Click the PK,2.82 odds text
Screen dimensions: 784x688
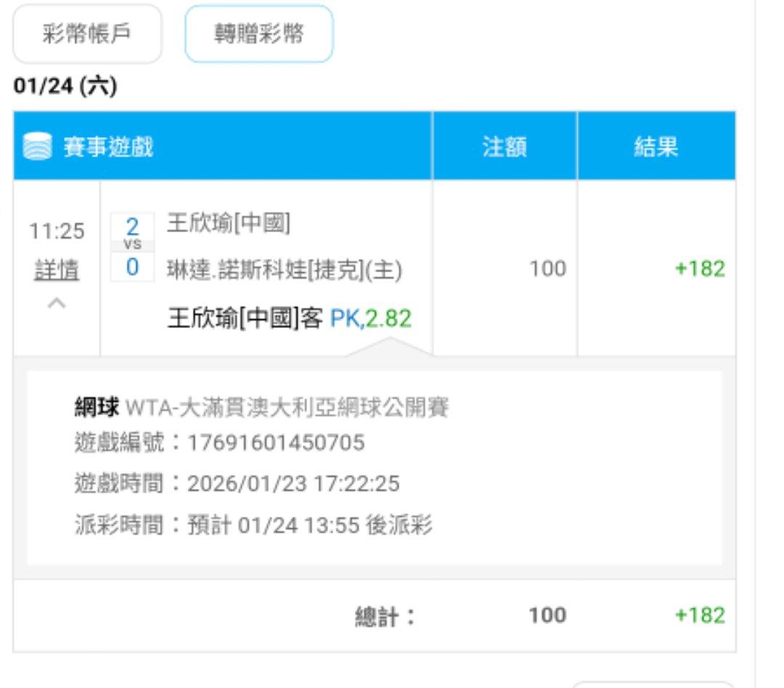click(370, 319)
